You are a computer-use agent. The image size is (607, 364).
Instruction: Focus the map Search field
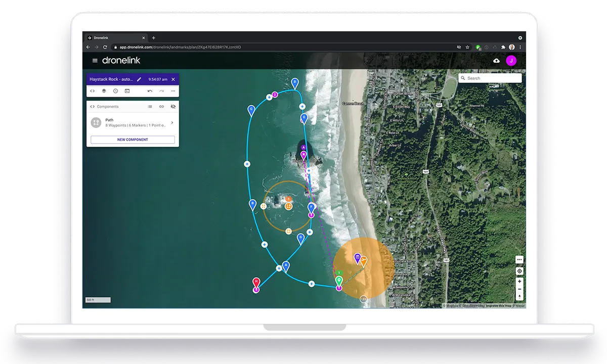coord(490,78)
